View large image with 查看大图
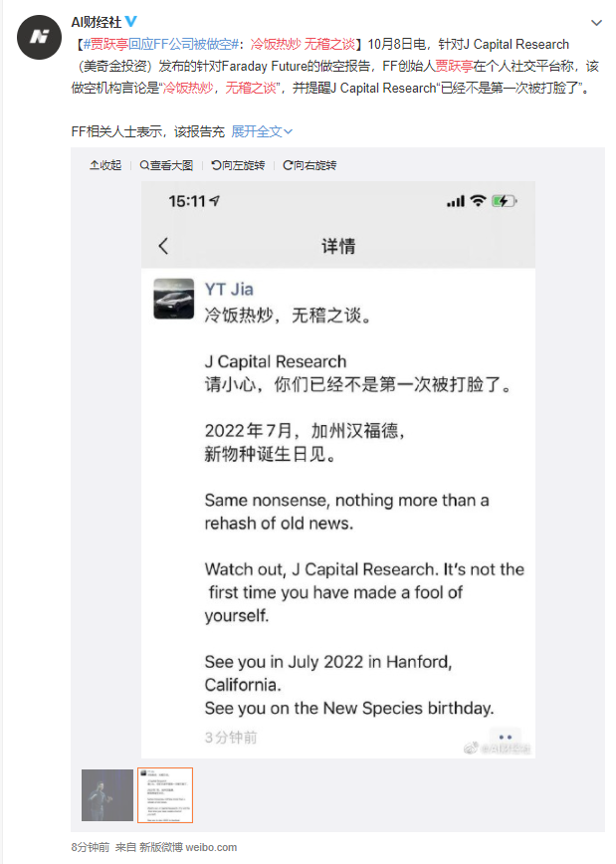Image resolution: width=616 pixels, height=864 pixels. pyautogui.click(x=169, y=165)
